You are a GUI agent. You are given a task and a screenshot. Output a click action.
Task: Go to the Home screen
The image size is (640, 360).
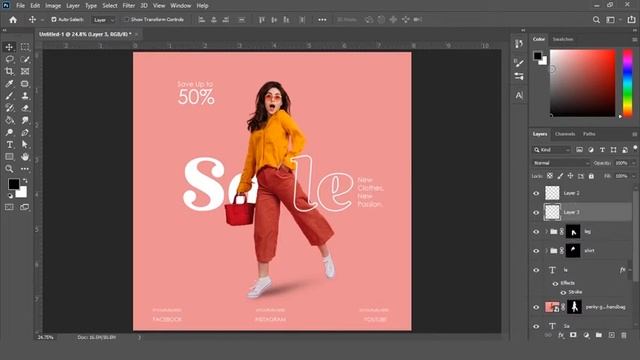[13, 20]
